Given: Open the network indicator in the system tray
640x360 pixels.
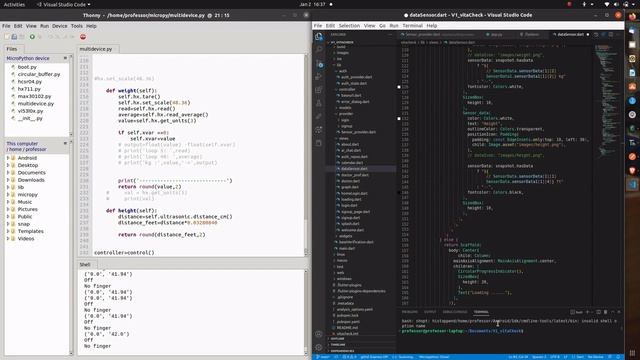Looking at the screenshot, I should (607, 4).
